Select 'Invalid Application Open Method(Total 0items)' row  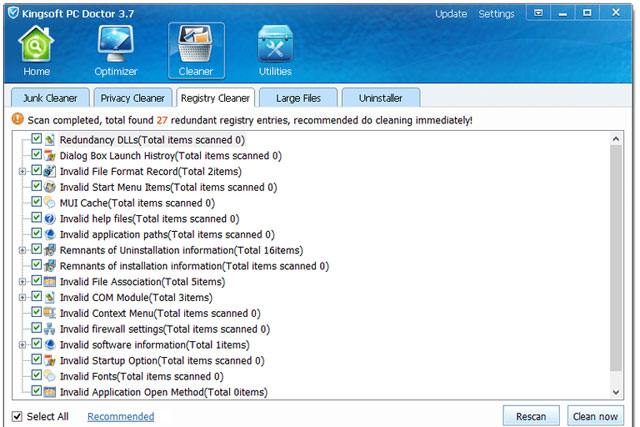coord(164,392)
